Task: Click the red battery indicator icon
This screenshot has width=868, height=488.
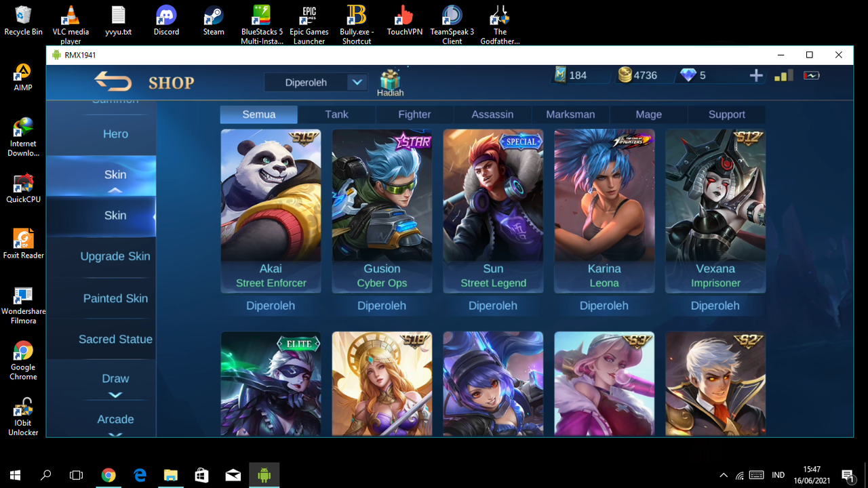Action: pos(812,75)
